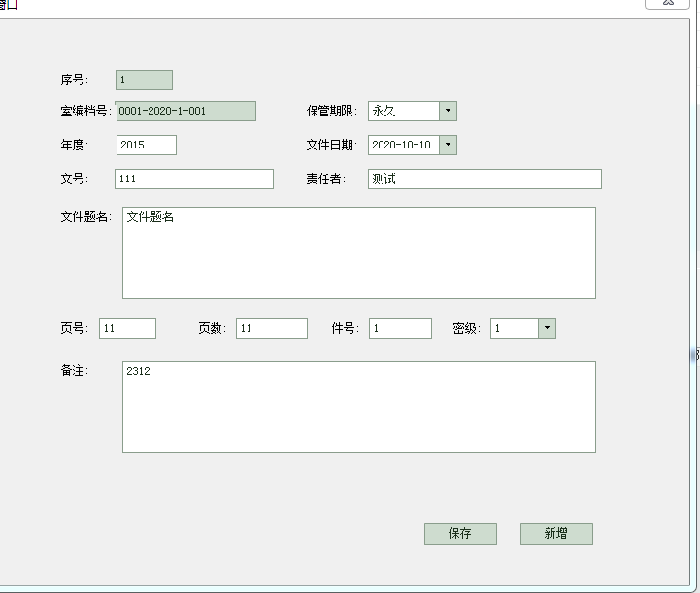Click the 新增 button

click(x=556, y=534)
